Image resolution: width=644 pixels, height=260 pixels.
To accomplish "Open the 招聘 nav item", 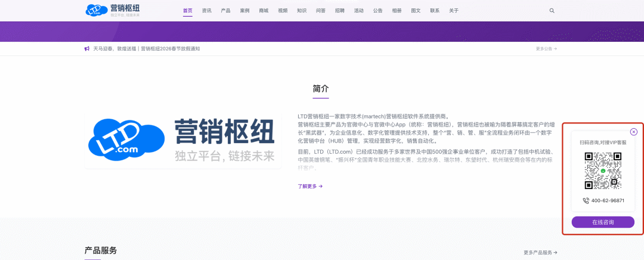I will 340,11.
